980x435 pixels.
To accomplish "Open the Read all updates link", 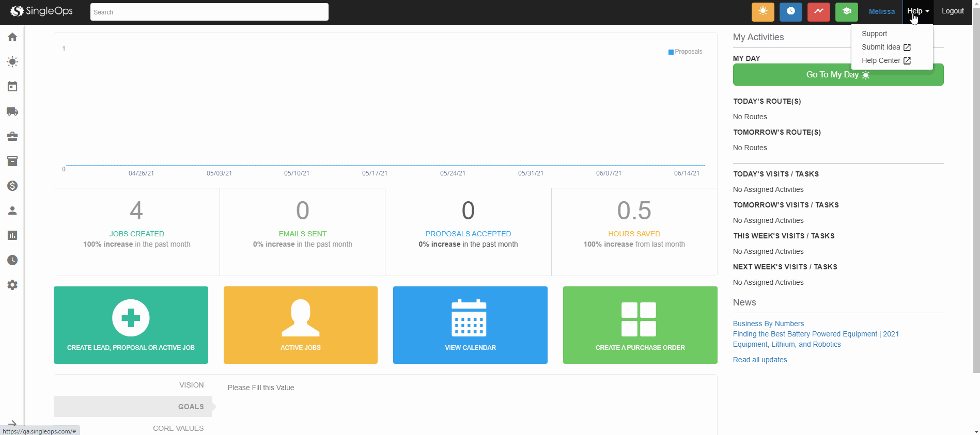I will click(759, 360).
